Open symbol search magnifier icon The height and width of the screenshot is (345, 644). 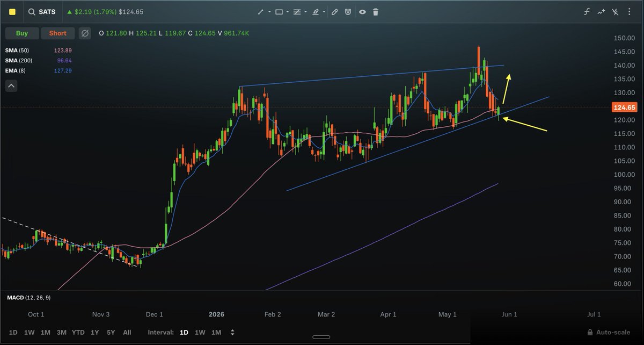click(x=33, y=12)
